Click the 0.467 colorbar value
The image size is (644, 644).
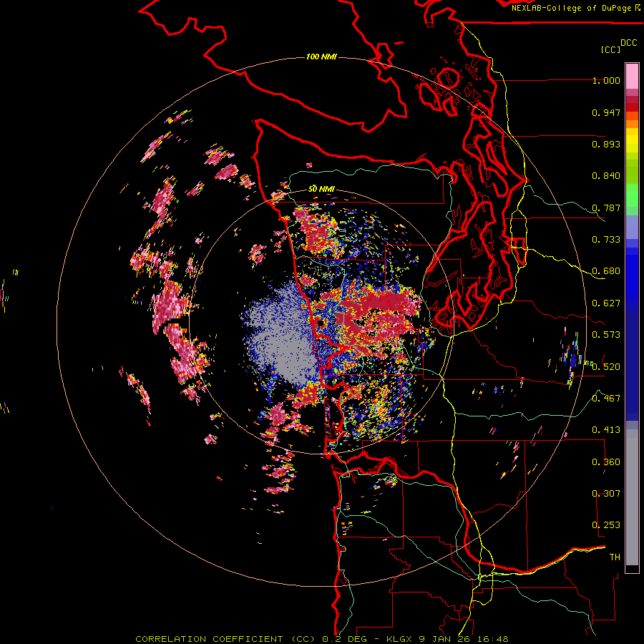tap(606, 399)
